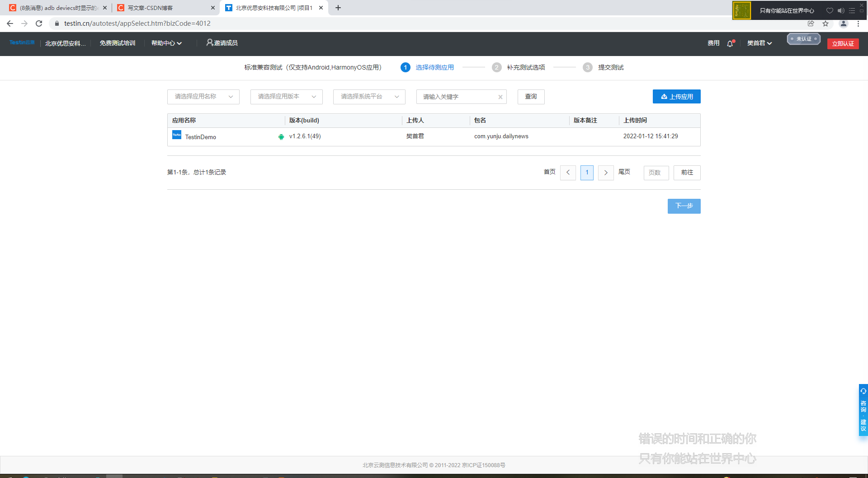Click the 未认证 status badge
This screenshot has width=868, height=478.
tap(804, 39)
